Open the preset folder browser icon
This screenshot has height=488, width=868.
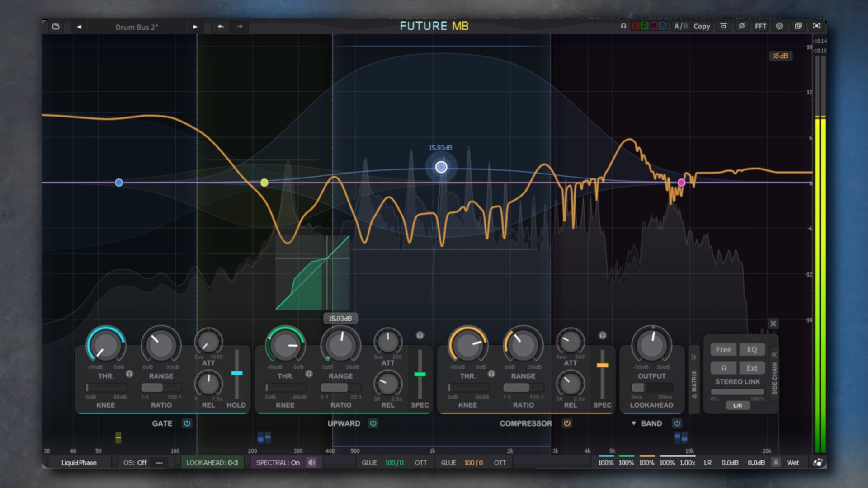[56, 27]
